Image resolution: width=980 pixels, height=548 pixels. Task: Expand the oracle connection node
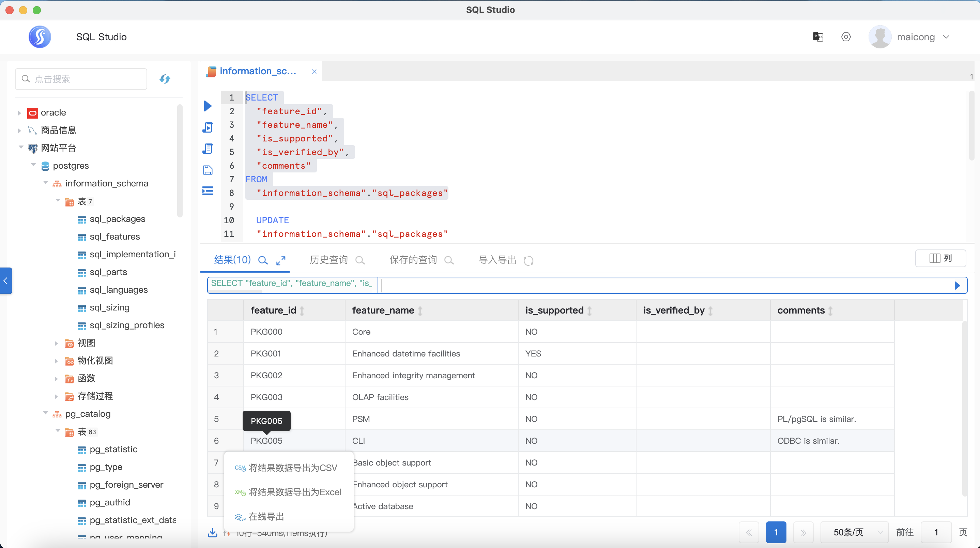[19, 113]
